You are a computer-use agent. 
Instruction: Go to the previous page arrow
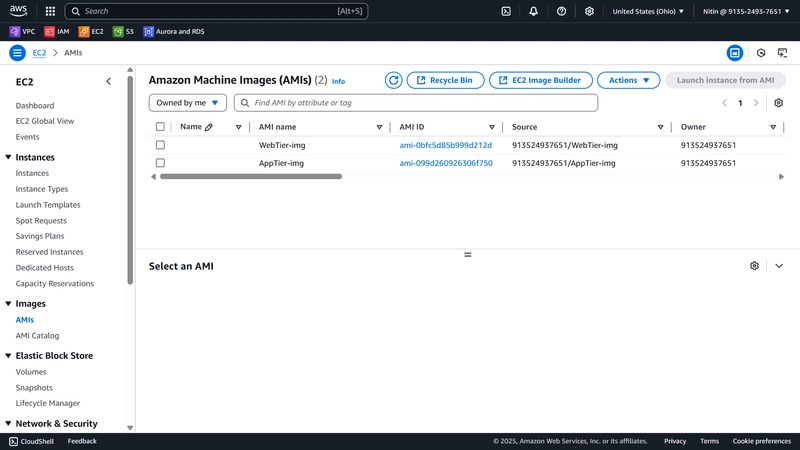724,103
